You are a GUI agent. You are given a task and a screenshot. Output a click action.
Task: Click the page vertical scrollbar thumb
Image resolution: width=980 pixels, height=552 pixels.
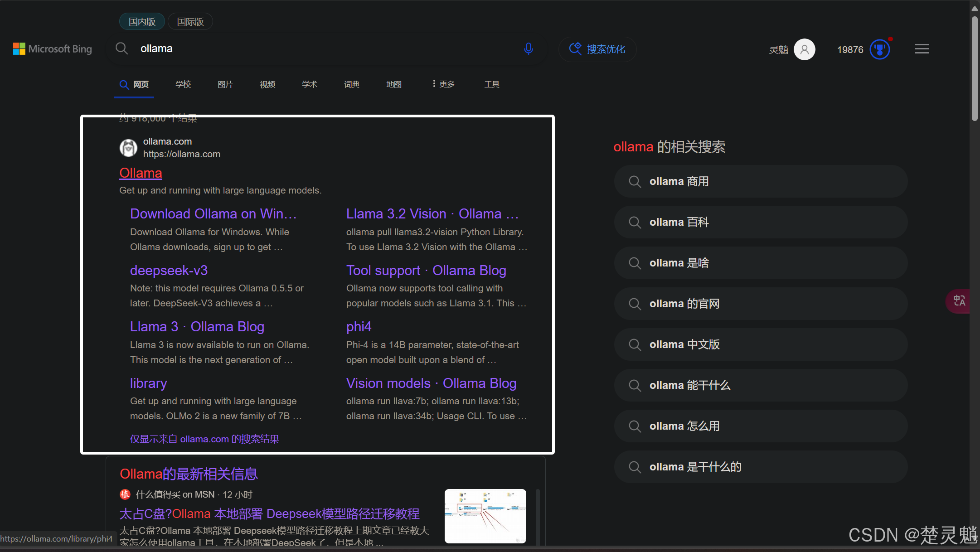(x=975, y=68)
